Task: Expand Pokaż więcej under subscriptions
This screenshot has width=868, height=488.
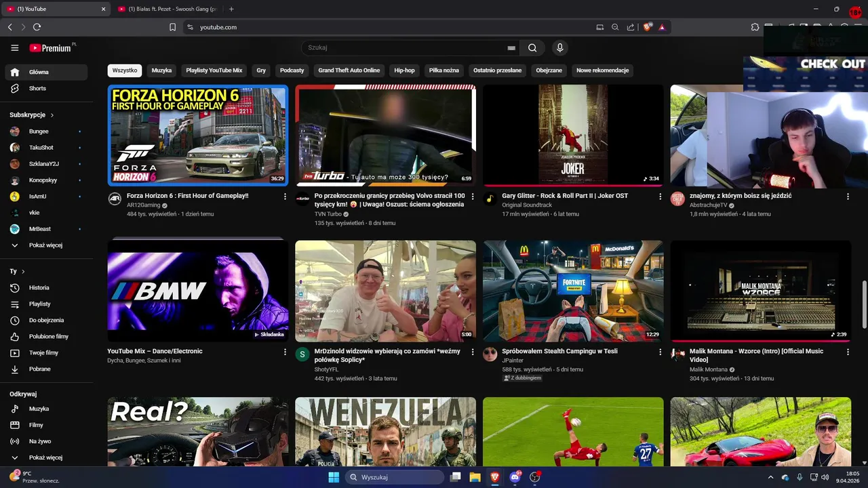Action: click(x=46, y=245)
